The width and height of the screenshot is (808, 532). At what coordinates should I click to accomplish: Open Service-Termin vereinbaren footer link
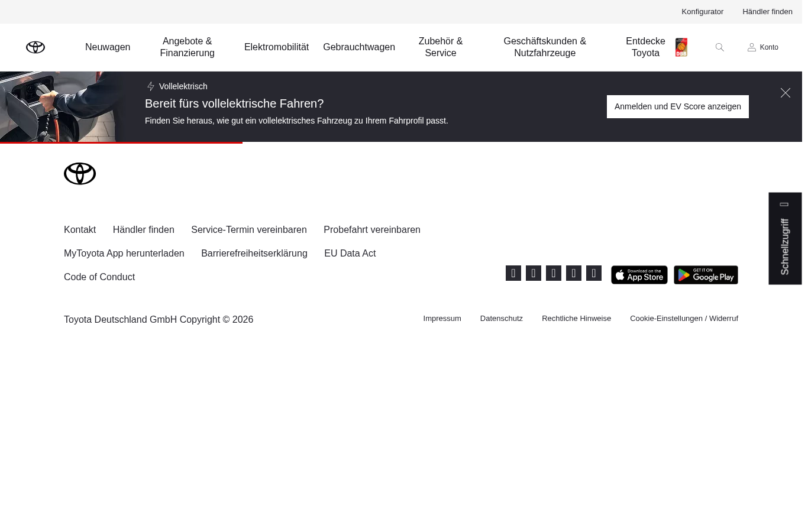click(x=249, y=230)
